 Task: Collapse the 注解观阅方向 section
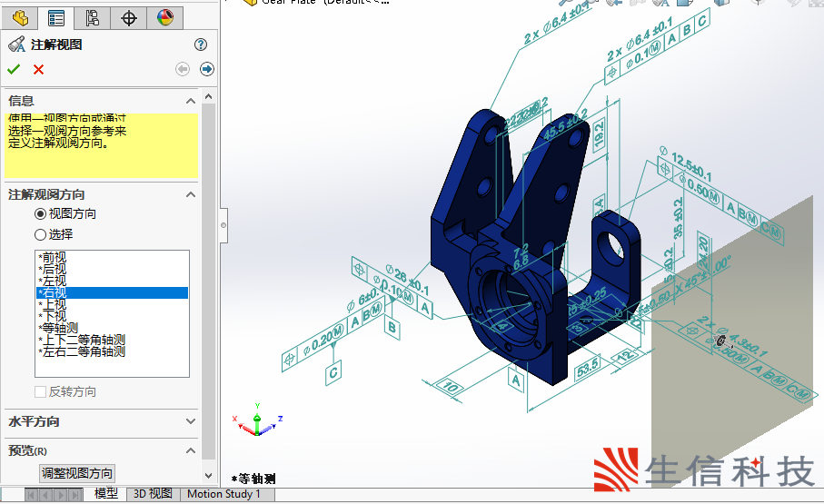coord(191,194)
